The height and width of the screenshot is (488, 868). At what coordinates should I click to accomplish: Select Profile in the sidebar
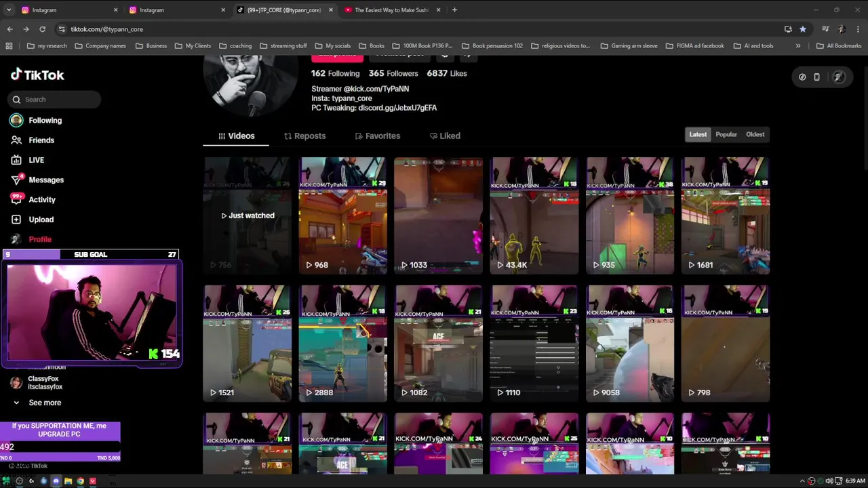click(x=31, y=239)
